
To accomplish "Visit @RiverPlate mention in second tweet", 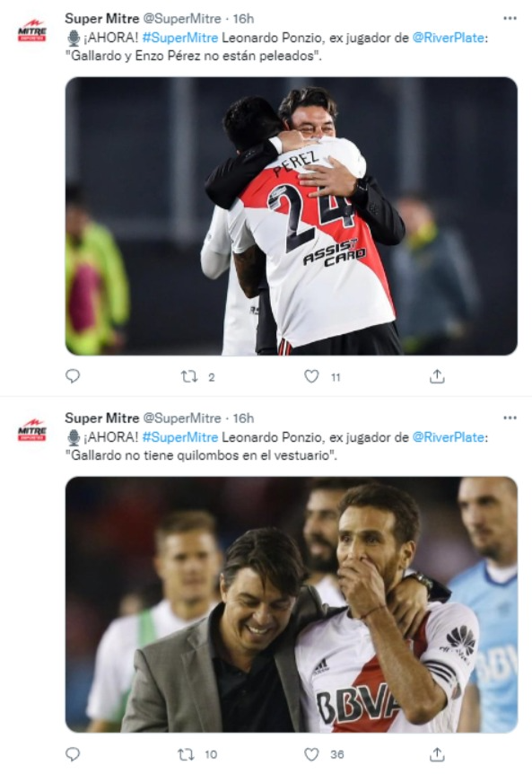I will coord(448,437).
